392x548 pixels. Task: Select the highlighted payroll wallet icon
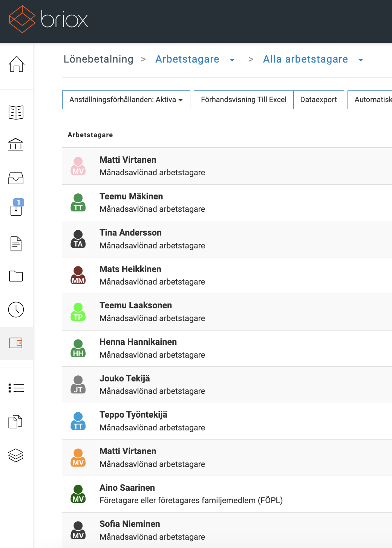click(16, 343)
